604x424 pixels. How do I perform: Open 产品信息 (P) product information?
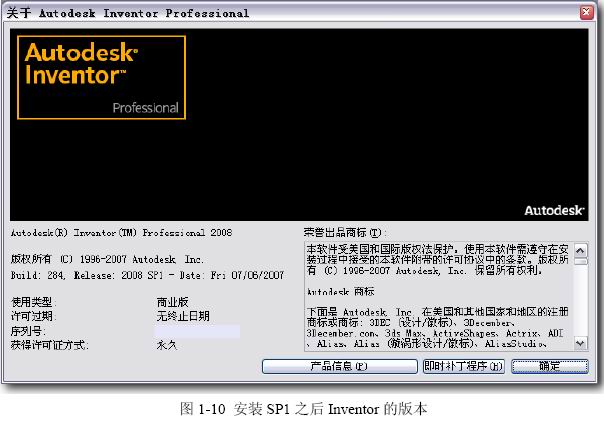pos(339,366)
